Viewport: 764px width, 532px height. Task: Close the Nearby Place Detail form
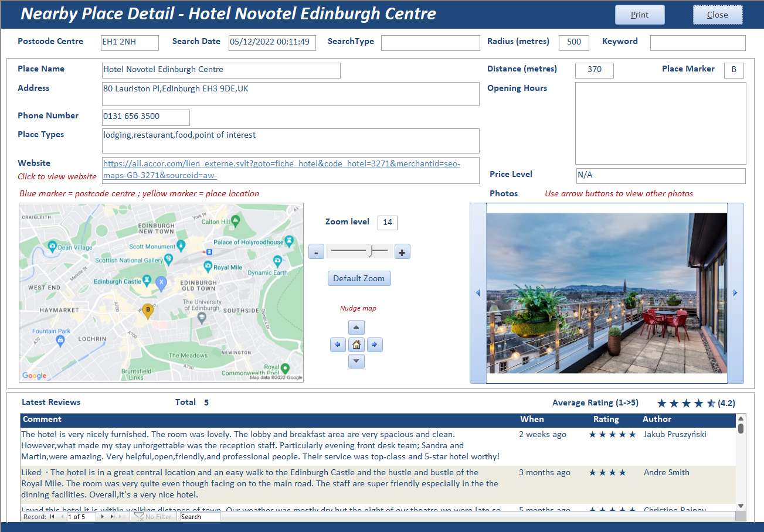tap(718, 15)
